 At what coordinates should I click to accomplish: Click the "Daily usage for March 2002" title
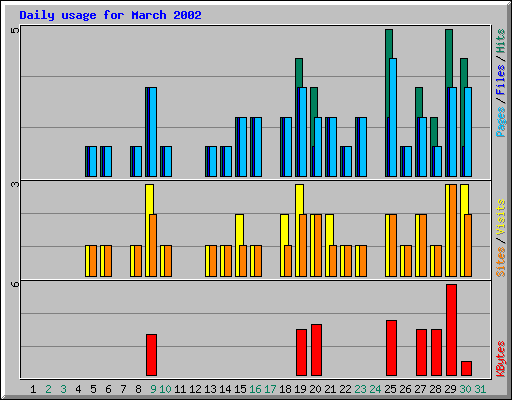pyautogui.click(x=110, y=15)
